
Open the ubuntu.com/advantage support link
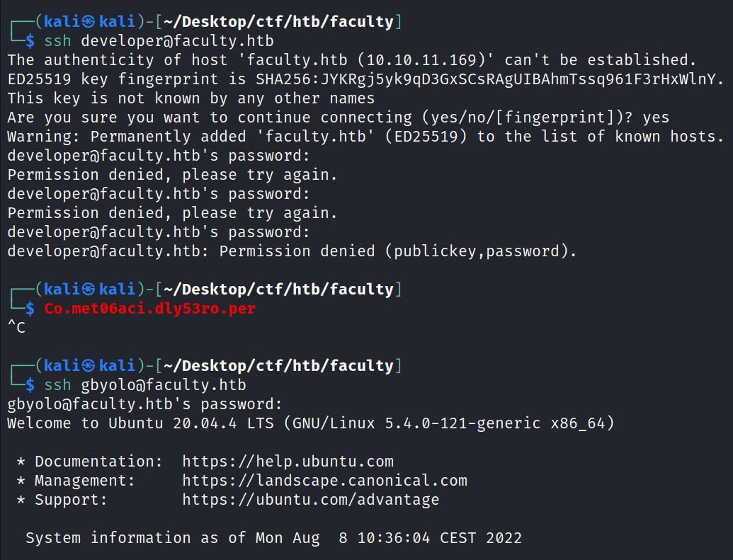click(310, 500)
